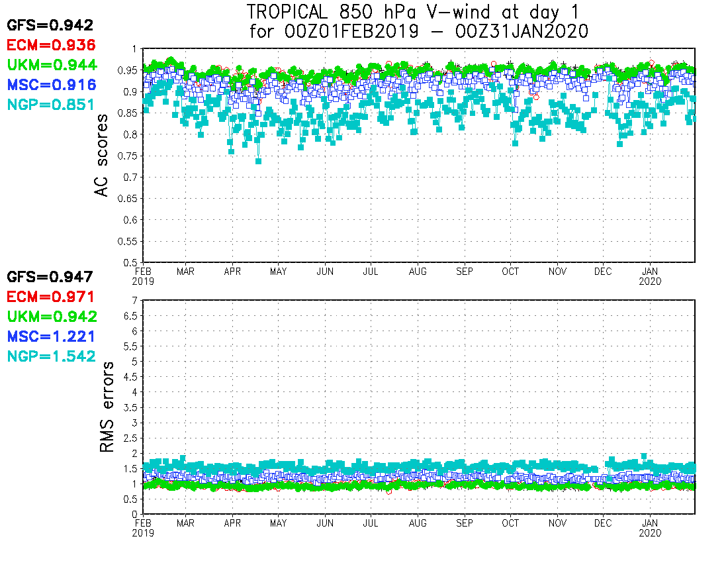
Task: Select the '3.5' tick on RMS errors axis
Action: 130,408
